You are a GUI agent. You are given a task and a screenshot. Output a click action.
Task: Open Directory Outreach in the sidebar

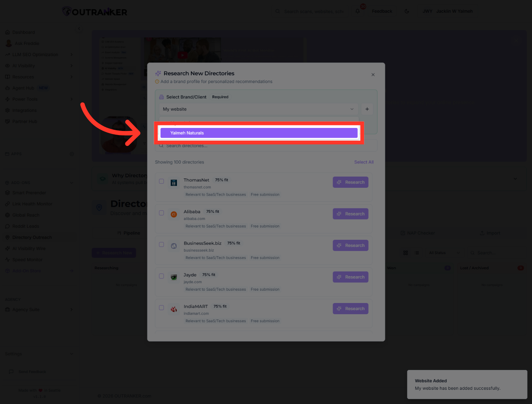(x=32, y=238)
